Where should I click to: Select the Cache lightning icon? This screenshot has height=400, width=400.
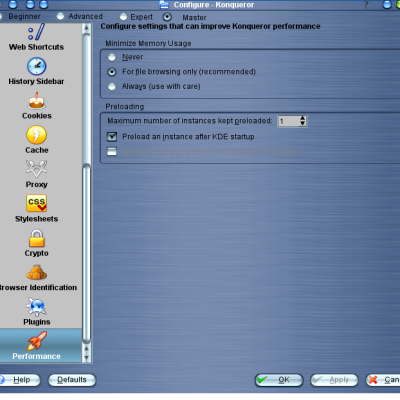click(x=36, y=135)
